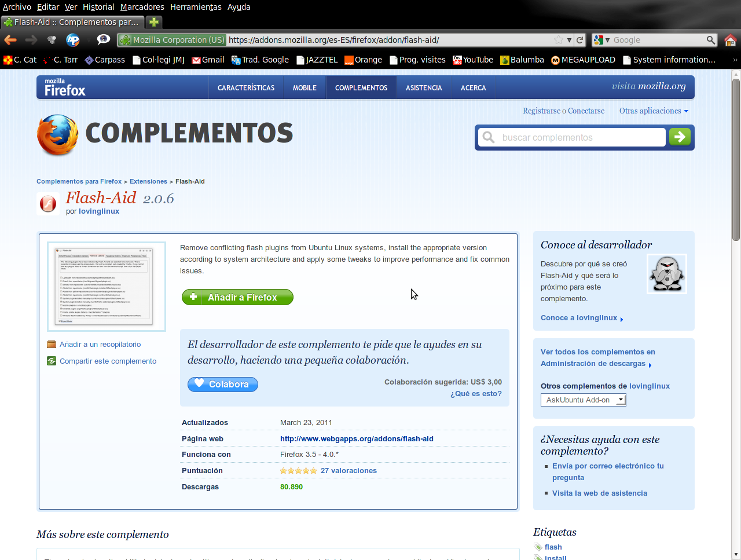Click the mozilla Firefox logo in the header
The height and width of the screenshot is (560, 741).
65,87
